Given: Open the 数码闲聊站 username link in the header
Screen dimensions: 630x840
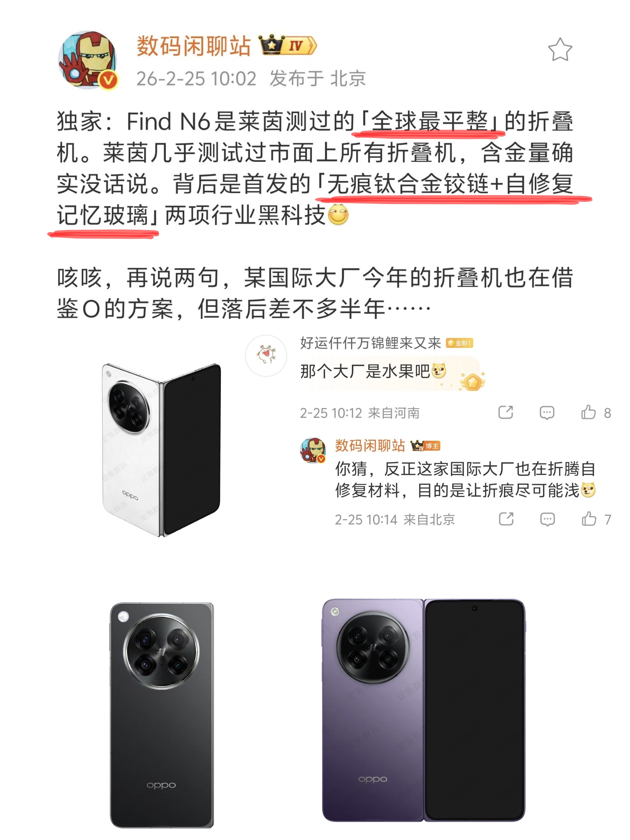Looking at the screenshot, I should 194,46.
